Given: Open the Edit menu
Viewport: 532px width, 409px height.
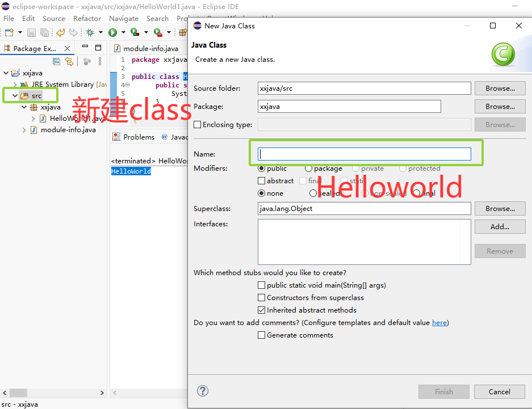Looking at the screenshot, I should (28, 18).
